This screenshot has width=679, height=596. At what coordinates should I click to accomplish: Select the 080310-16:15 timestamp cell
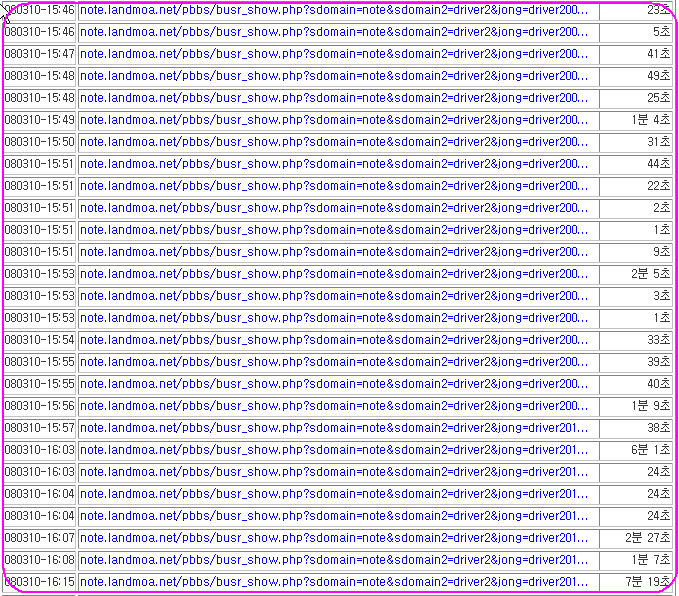[x=39, y=582]
